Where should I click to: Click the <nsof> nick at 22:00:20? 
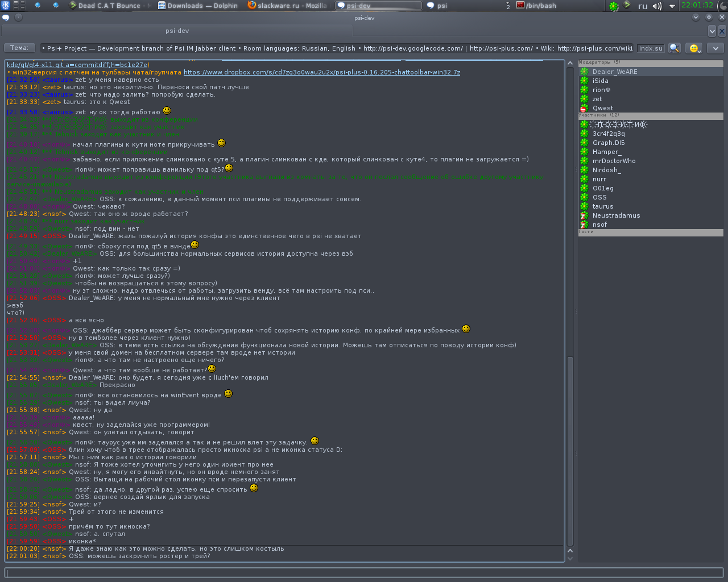54,548
